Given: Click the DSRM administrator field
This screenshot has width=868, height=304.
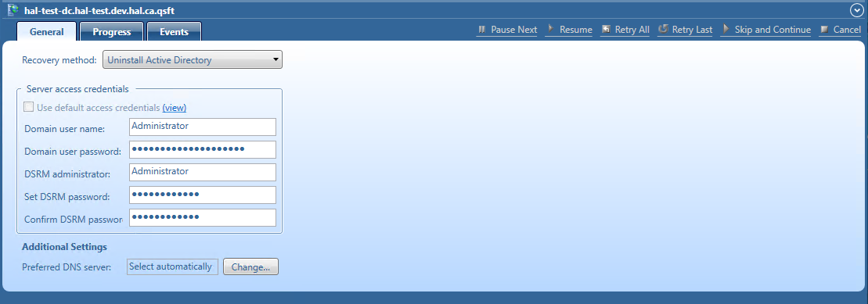Looking at the screenshot, I should 203,172.
